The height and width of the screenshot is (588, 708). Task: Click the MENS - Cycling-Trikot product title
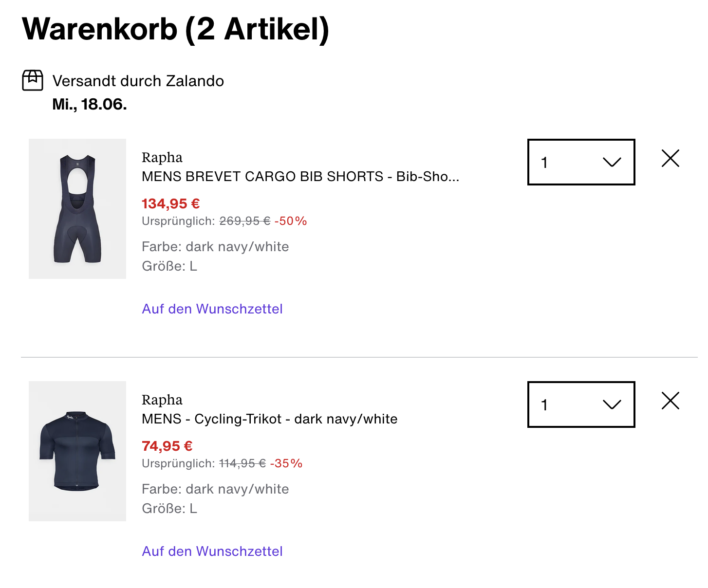(269, 419)
